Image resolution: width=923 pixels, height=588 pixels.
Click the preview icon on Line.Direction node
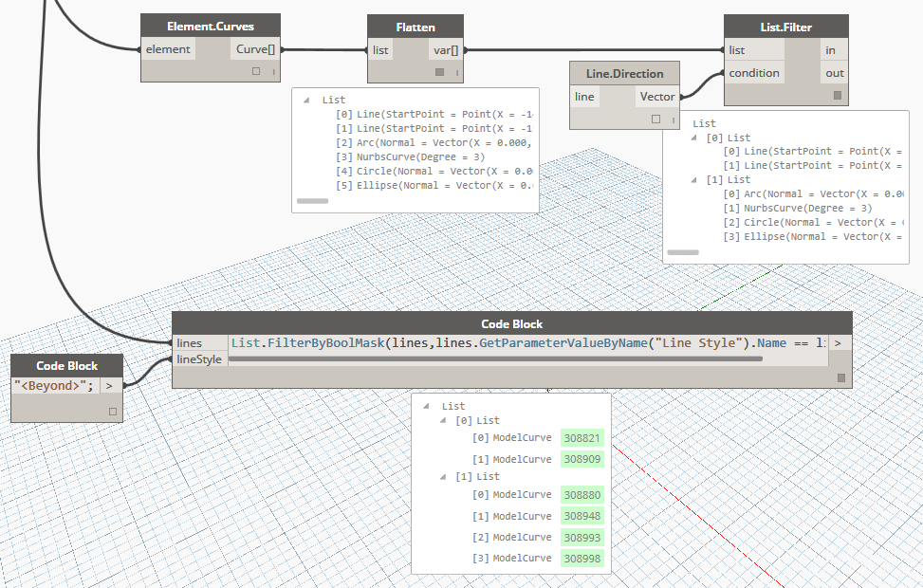655,119
